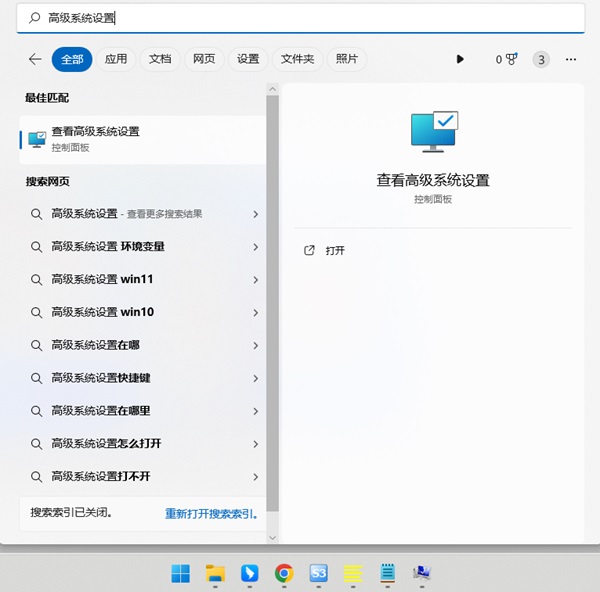Click the 重新打开搜索索引 link
The height and width of the screenshot is (592, 600).
(211, 514)
